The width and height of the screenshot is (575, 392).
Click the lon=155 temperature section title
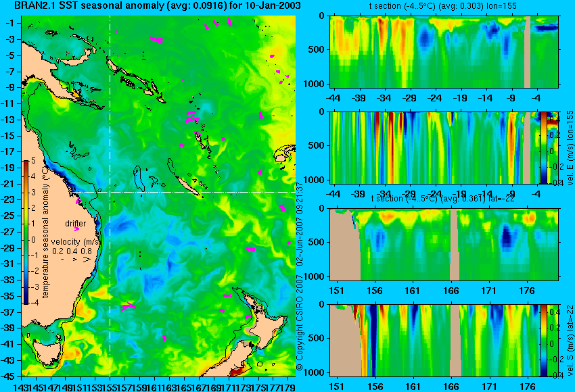click(443, 6)
